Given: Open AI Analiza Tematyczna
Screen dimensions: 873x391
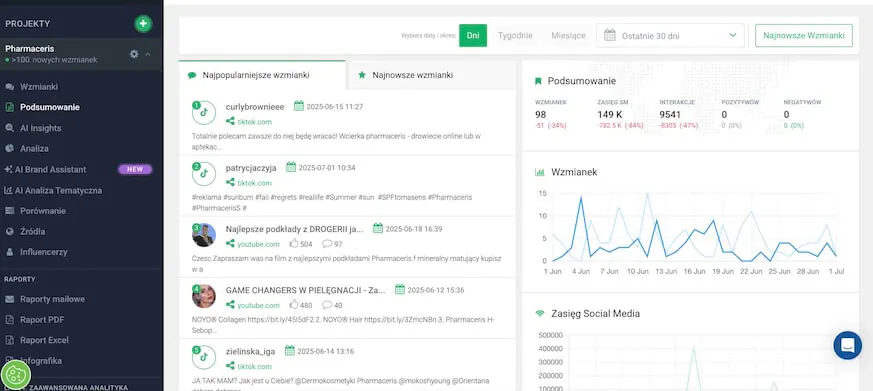Looking at the screenshot, I should [58, 190].
